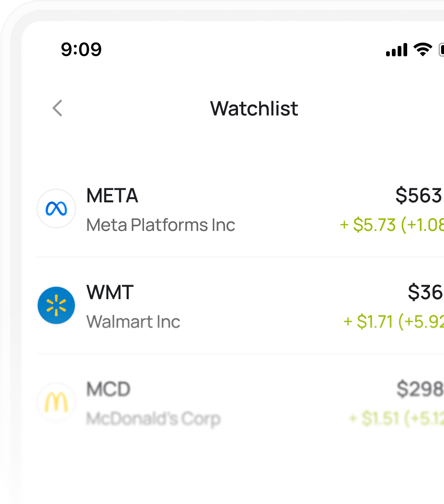Click the Walmart spark logo icon

56,305
